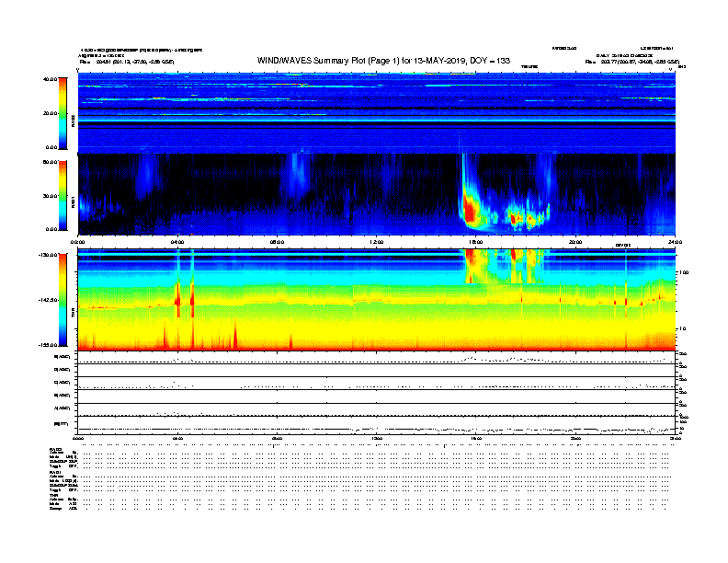
Task: Click the -130.00 label on TNR scale
Action: (x=48, y=255)
